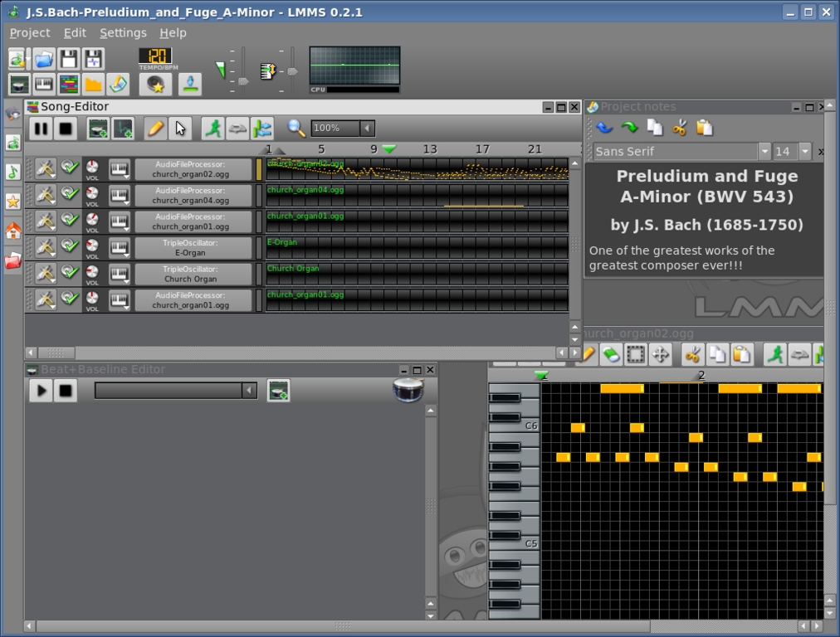Open the Settings menu
Image resolution: width=840 pixels, height=637 pixels.
123,32
